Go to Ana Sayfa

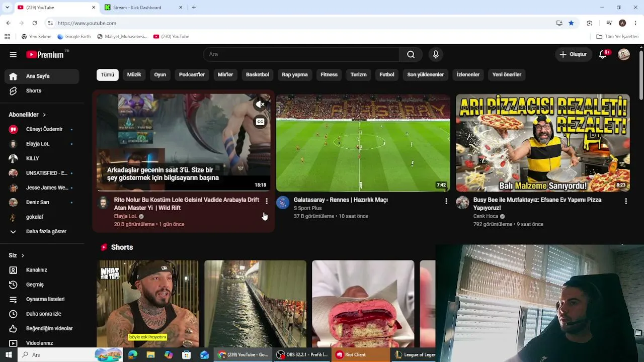pyautogui.click(x=42, y=76)
